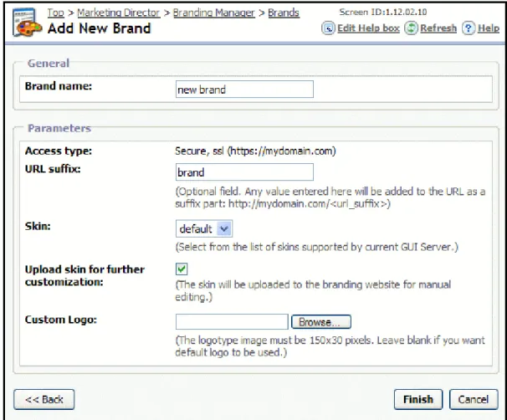Navigate to Marketing Director breadcrumb
The image size is (507, 420).
click(118, 13)
